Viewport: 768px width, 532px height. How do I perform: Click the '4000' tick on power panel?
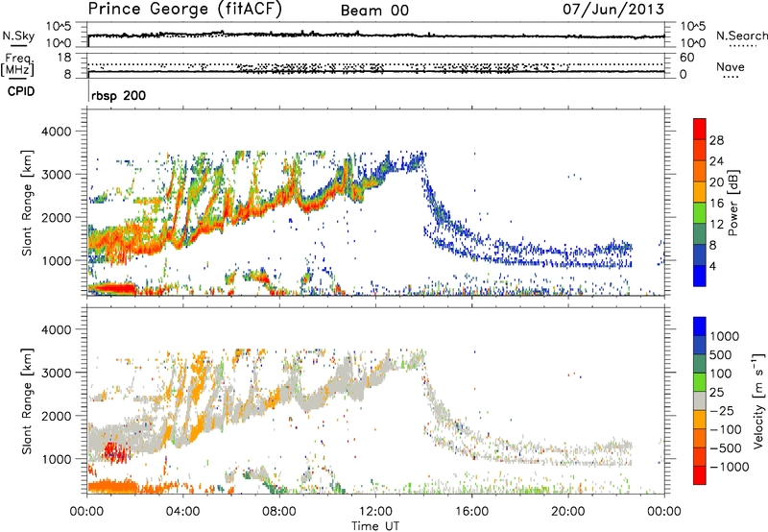tap(57, 132)
